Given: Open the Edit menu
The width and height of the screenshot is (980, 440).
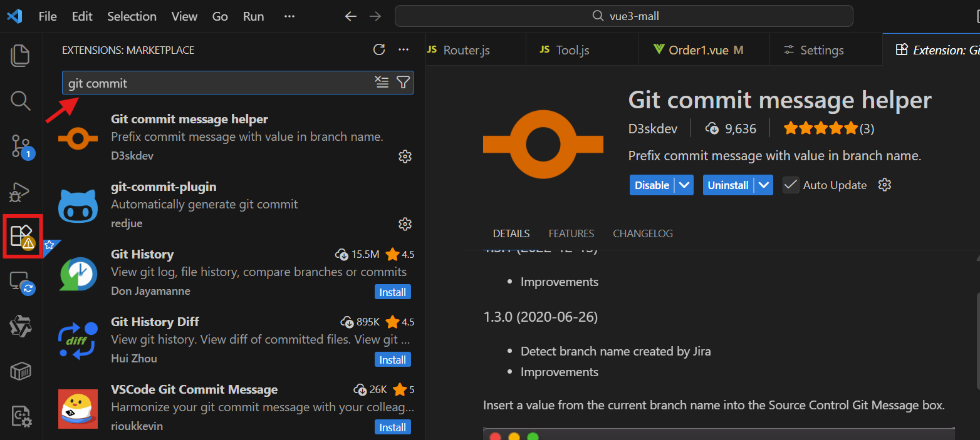Looking at the screenshot, I should pos(82,16).
